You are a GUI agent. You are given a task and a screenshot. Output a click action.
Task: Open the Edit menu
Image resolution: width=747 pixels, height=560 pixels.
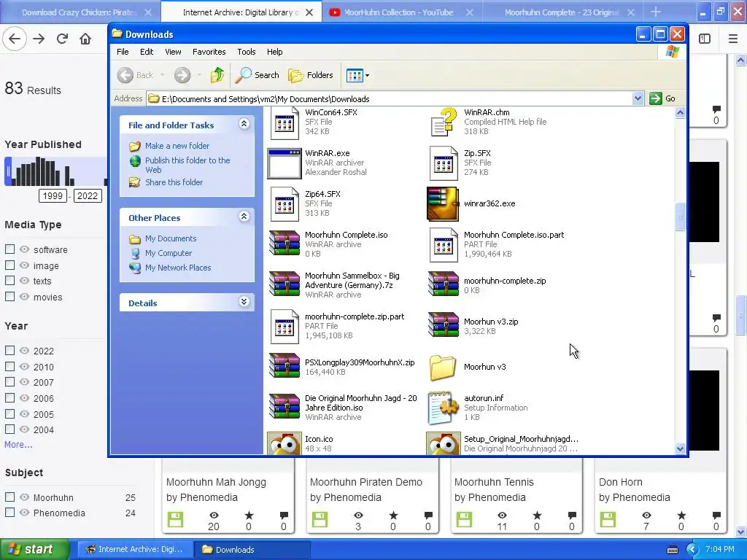coord(146,52)
